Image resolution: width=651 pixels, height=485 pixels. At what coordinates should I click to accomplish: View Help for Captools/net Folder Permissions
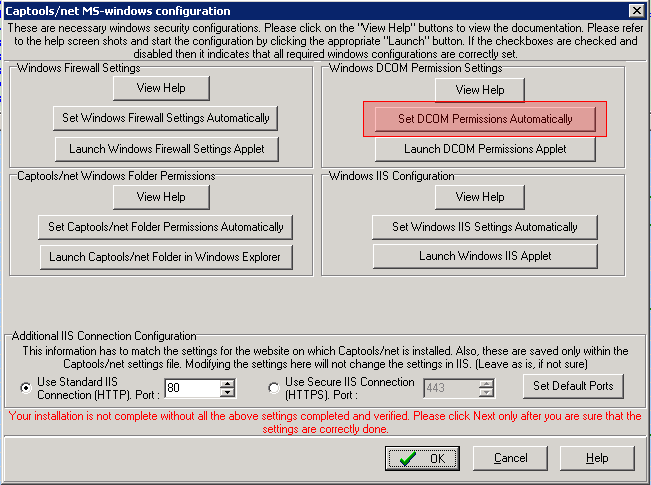coord(161,197)
